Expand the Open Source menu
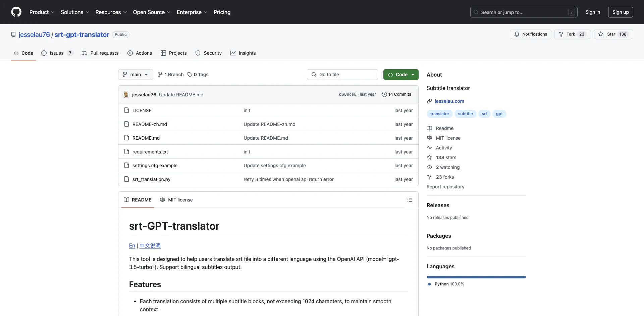This screenshot has width=644, height=316. [152, 12]
